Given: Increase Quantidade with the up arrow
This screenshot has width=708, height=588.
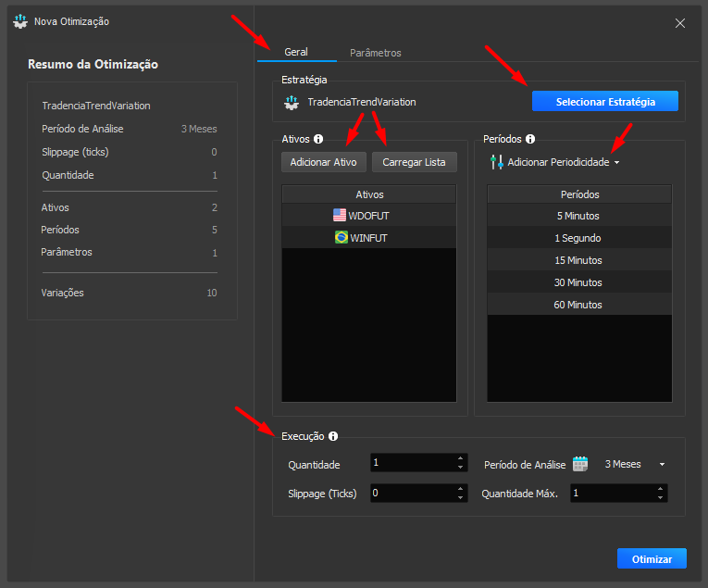Looking at the screenshot, I should pos(460,458).
